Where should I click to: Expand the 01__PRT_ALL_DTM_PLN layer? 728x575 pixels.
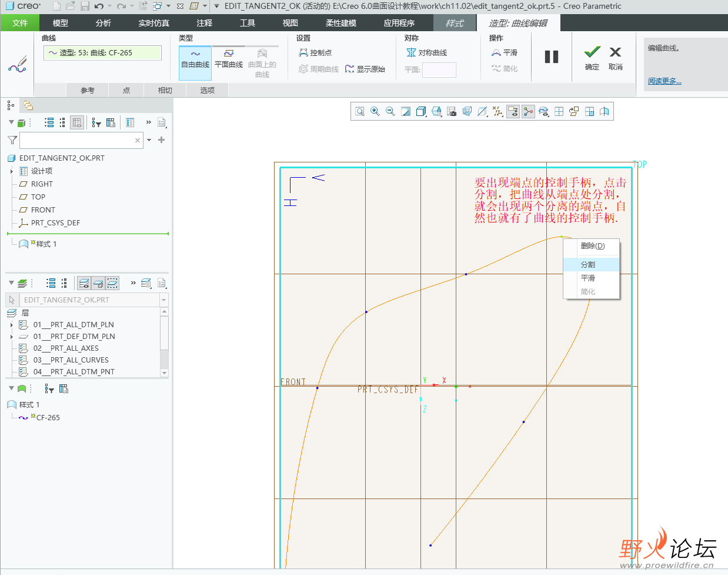coord(12,325)
